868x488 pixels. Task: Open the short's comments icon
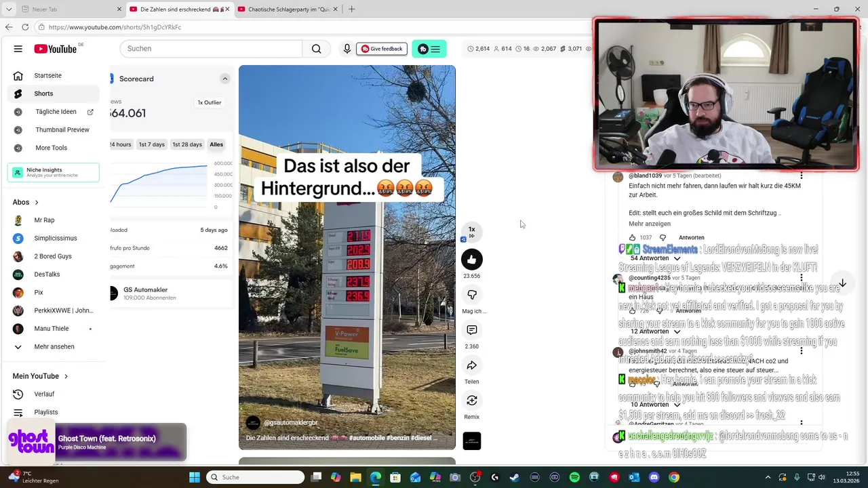coord(472,329)
